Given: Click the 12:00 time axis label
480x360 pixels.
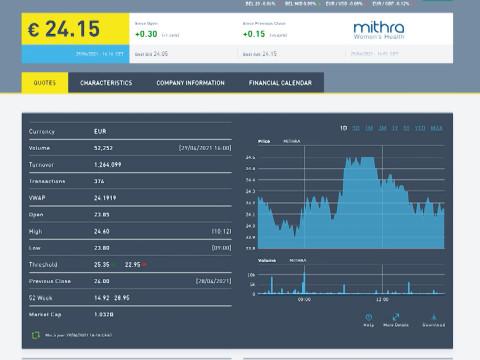Looking at the screenshot, I should click(x=382, y=300).
